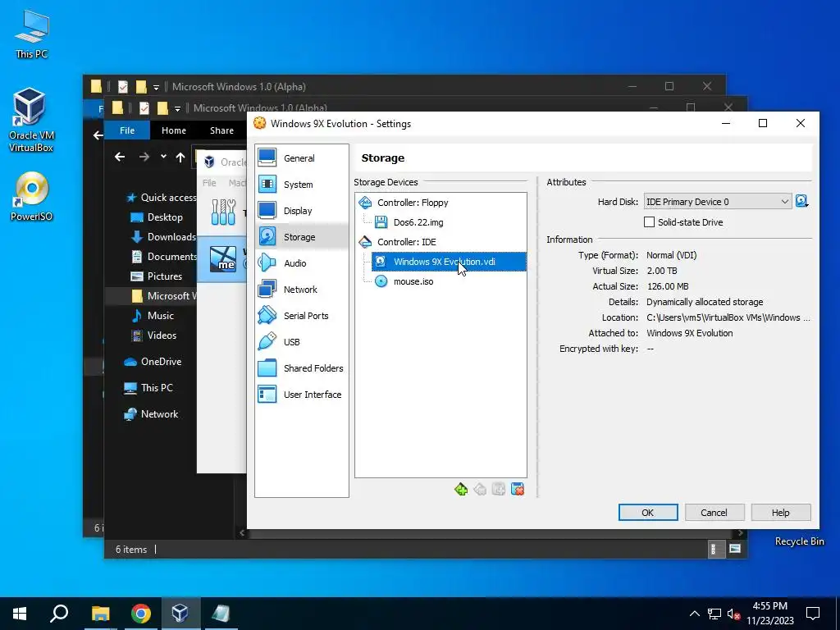
Task: Click the disk Location path text
Action: [x=728, y=317]
